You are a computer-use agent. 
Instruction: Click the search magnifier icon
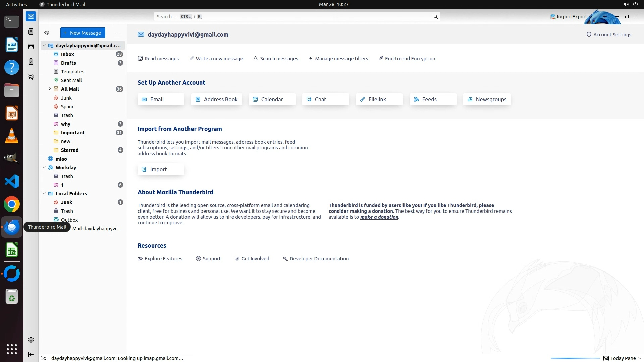click(x=435, y=17)
